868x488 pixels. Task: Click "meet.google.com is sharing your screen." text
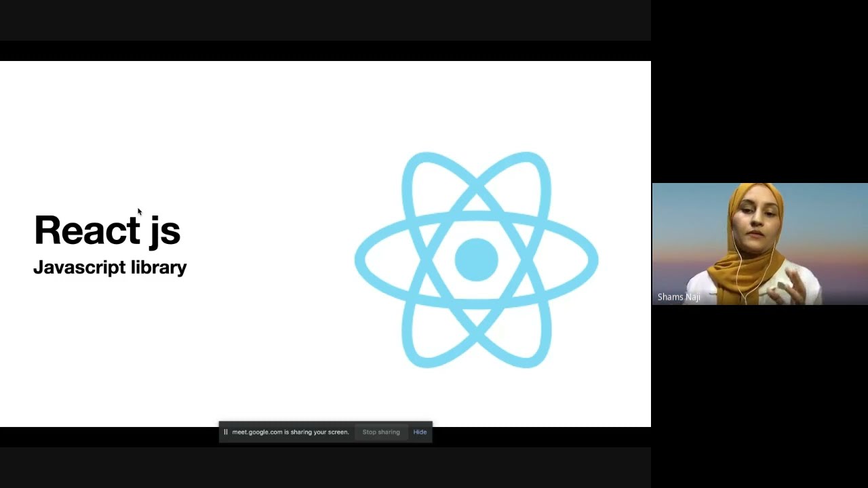click(x=290, y=432)
